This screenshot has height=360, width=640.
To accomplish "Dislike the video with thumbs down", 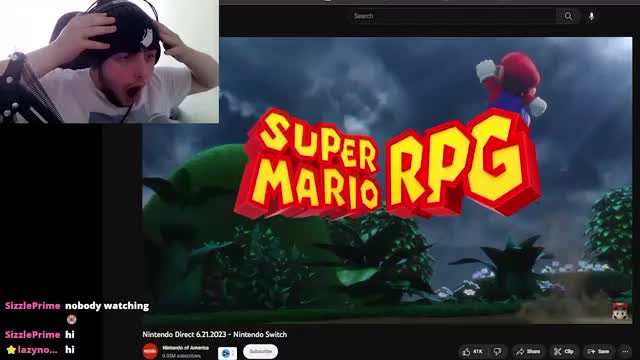I will [x=498, y=351].
